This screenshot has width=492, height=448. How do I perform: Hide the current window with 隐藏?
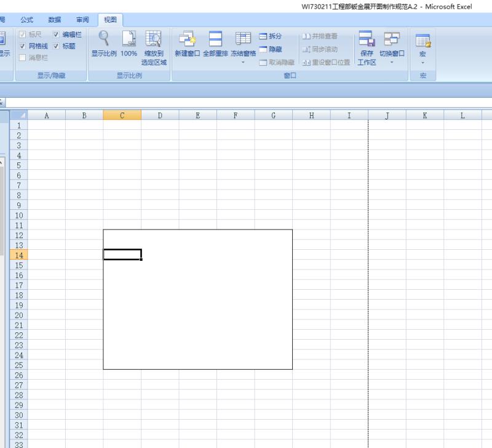(x=270, y=49)
